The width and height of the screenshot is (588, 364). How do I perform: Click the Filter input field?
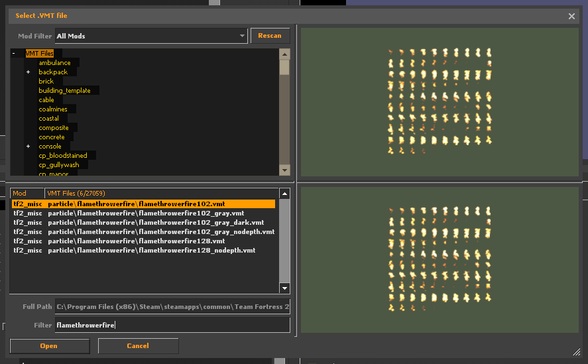pos(172,325)
